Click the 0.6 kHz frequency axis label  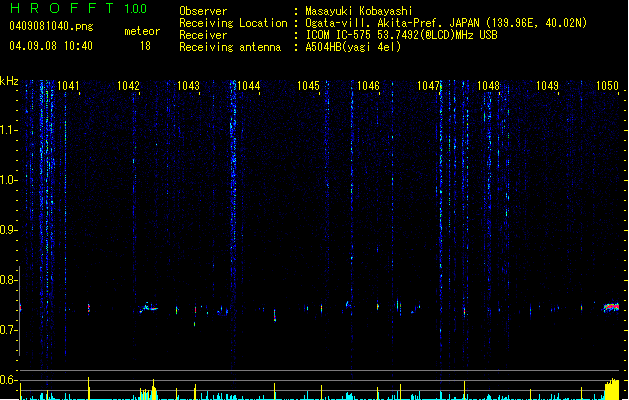tap(8, 380)
